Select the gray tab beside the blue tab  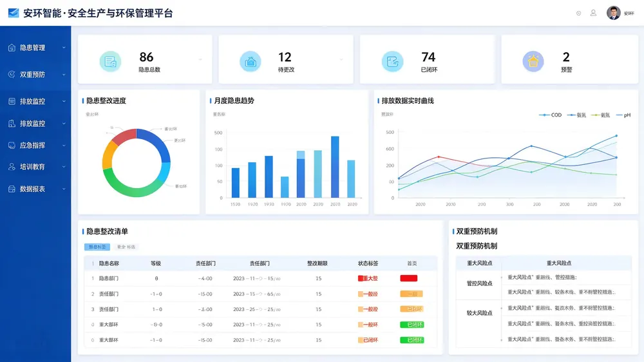pyautogui.click(x=126, y=247)
